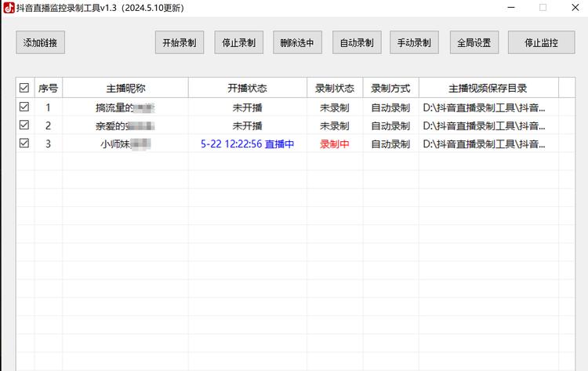The width and height of the screenshot is (588, 371).
Task: Click the 录制方式 column header
Action: click(390, 88)
